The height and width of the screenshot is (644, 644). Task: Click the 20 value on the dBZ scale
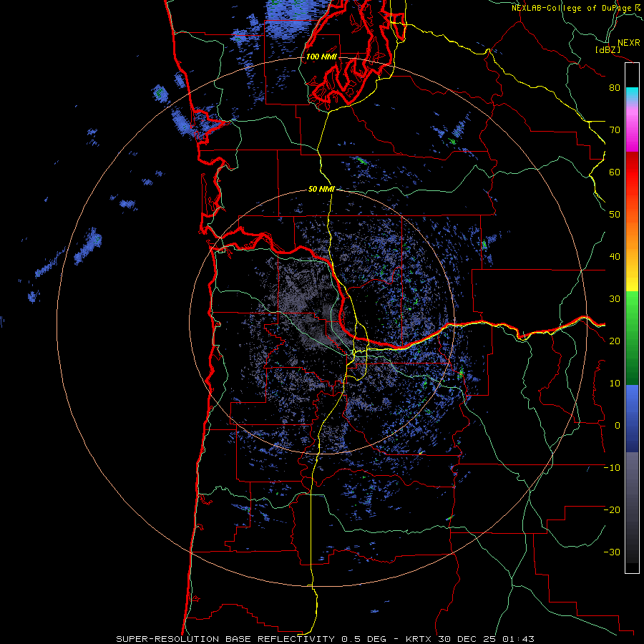coord(615,341)
